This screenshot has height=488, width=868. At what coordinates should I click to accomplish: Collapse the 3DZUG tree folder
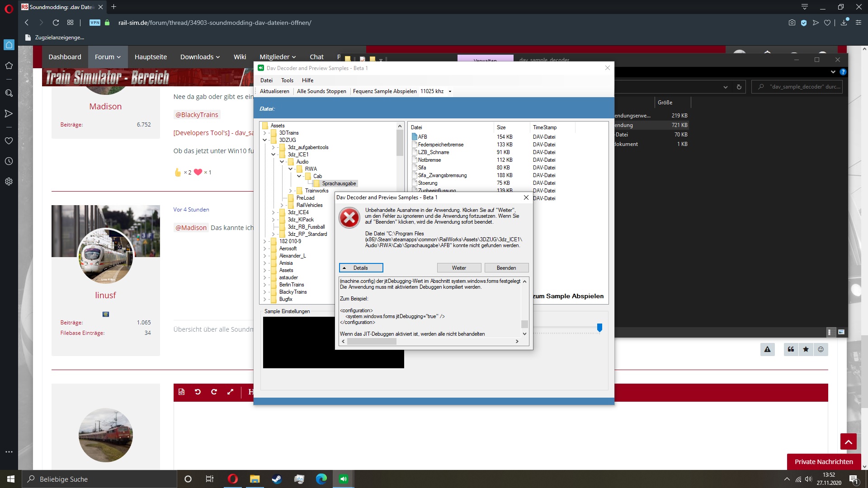point(265,140)
